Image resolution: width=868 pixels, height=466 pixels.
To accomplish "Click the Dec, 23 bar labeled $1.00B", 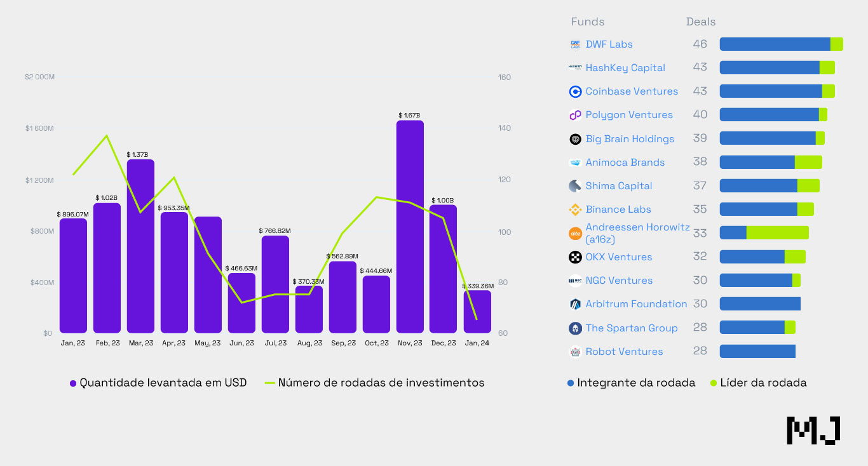I will coord(443,269).
